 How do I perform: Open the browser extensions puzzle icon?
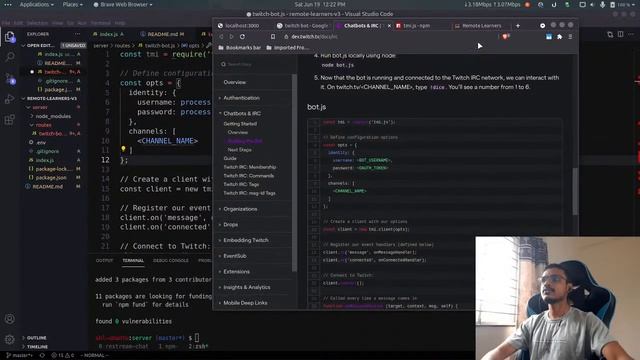coord(560,37)
